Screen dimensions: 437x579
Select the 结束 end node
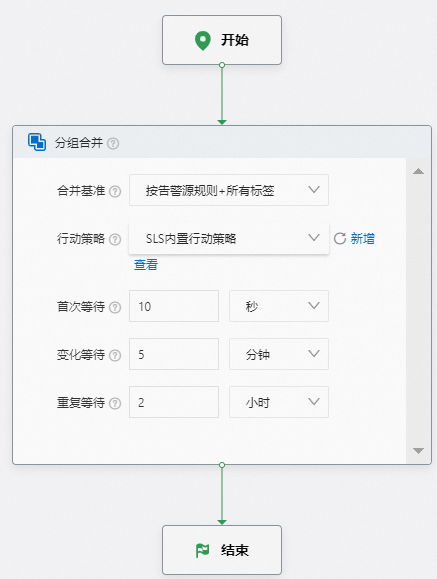pos(222,550)
